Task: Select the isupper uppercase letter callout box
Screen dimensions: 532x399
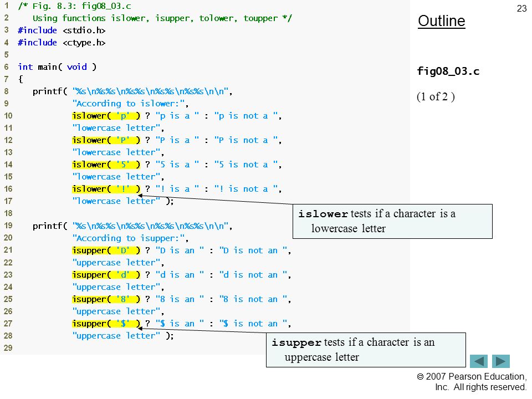Action: click(366, 350)
